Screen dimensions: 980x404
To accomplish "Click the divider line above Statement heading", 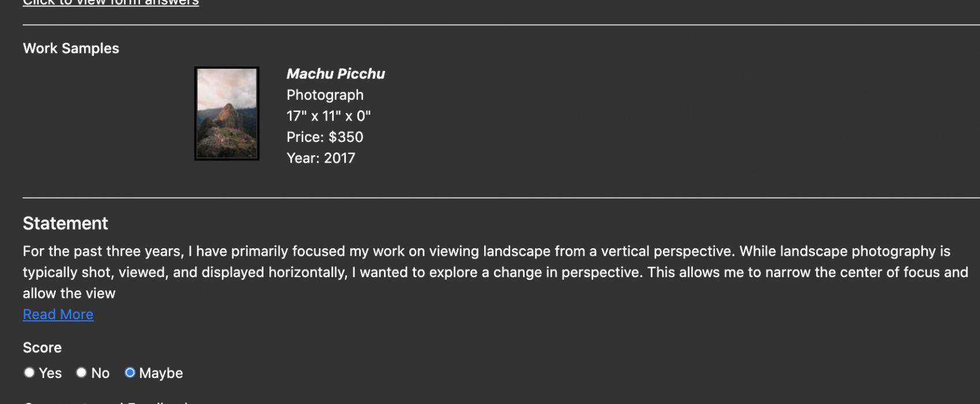I will click(x=501, y=198).
